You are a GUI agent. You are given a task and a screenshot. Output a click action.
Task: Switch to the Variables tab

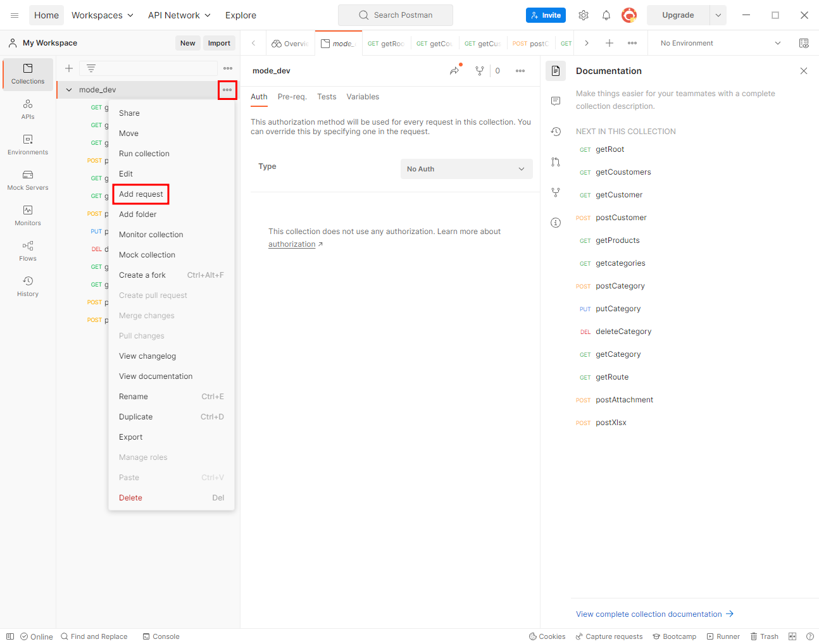tap(363, 97)
